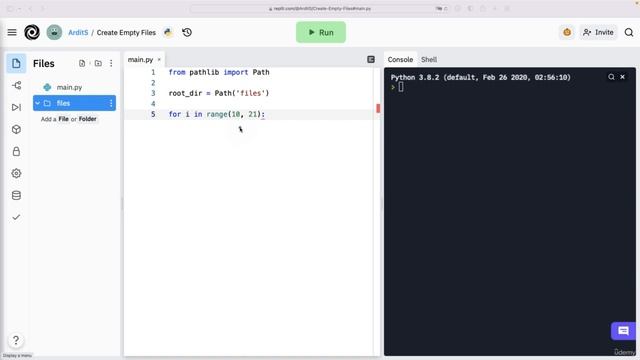Click the Replit logo
Viewport: 640px width, 360px height.
pos(32,32)
